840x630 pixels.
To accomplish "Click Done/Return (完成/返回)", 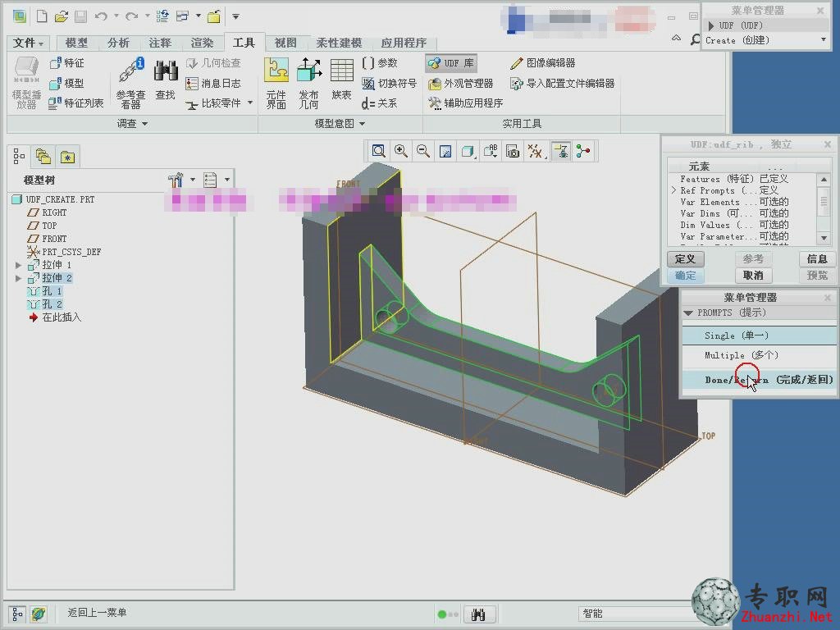I will pos(759,380).
